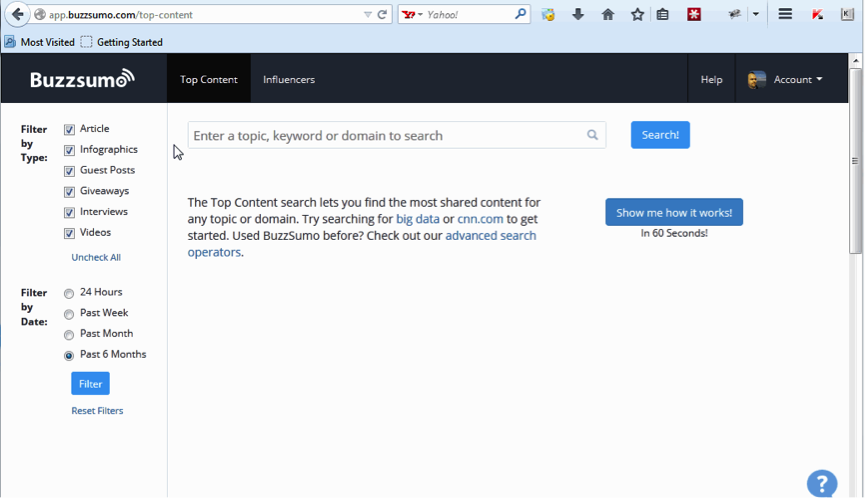Click the Yahoo search input field
Viewport: 866px width, 498px height.
point(468,15)
